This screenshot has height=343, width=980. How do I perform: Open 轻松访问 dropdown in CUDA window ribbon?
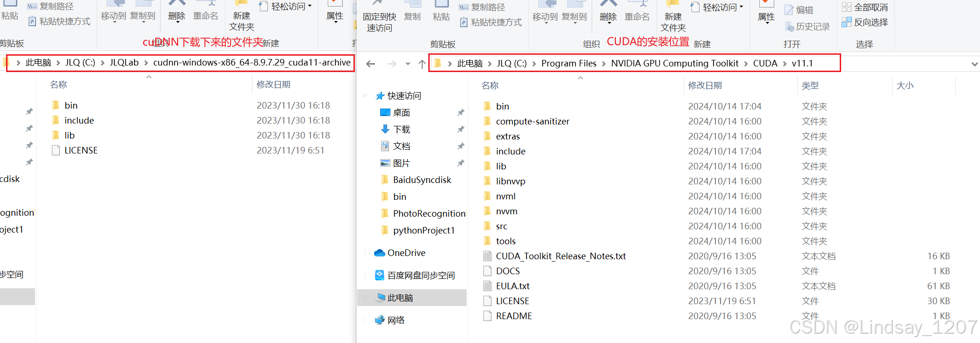coord(718,7)
